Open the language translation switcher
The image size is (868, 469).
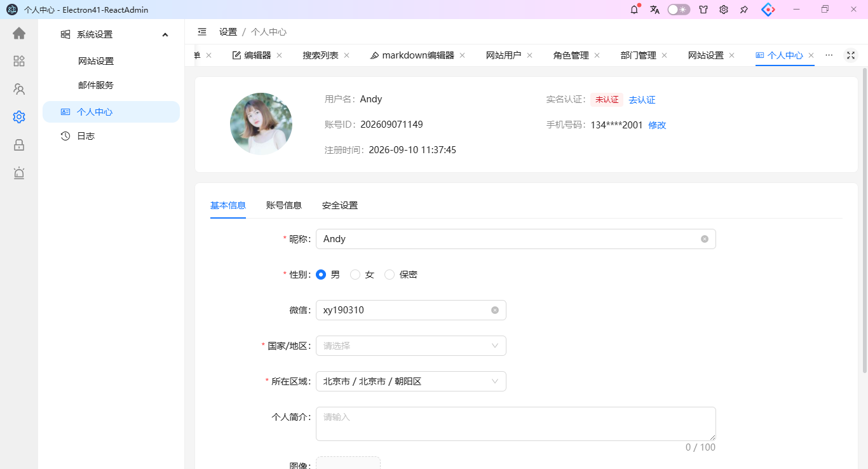[654, 10]
